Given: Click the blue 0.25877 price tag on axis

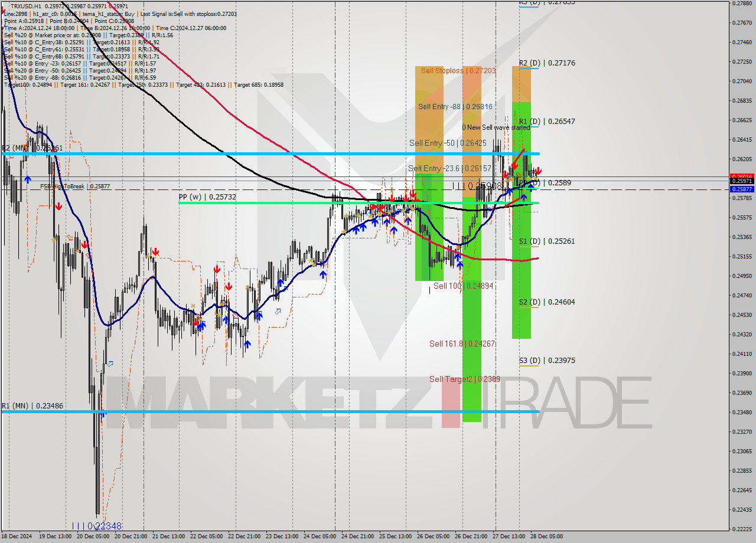Looking at the screenshot, I should click(x=742, y=189).
